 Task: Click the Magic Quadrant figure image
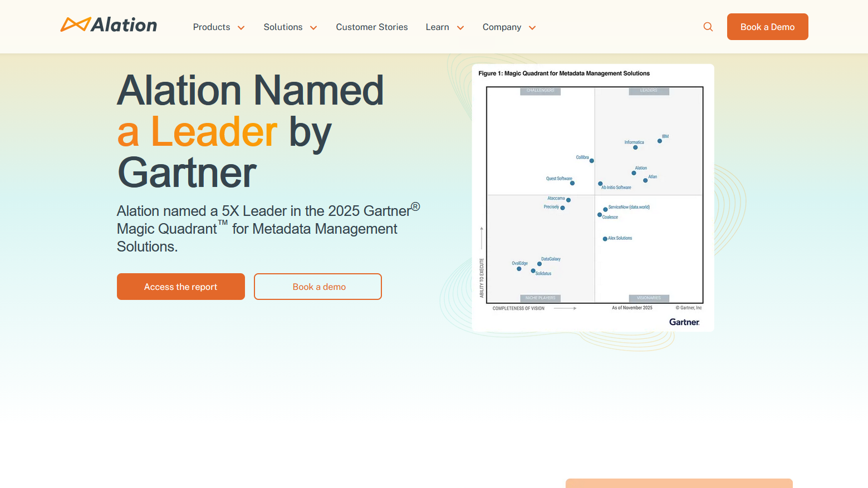point(592,197)
